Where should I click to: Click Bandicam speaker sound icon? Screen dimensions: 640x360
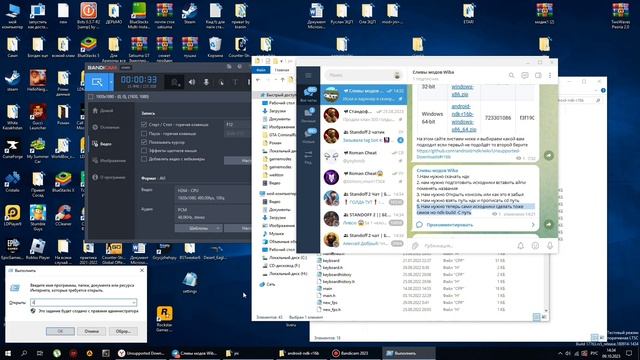coord(191,82)
